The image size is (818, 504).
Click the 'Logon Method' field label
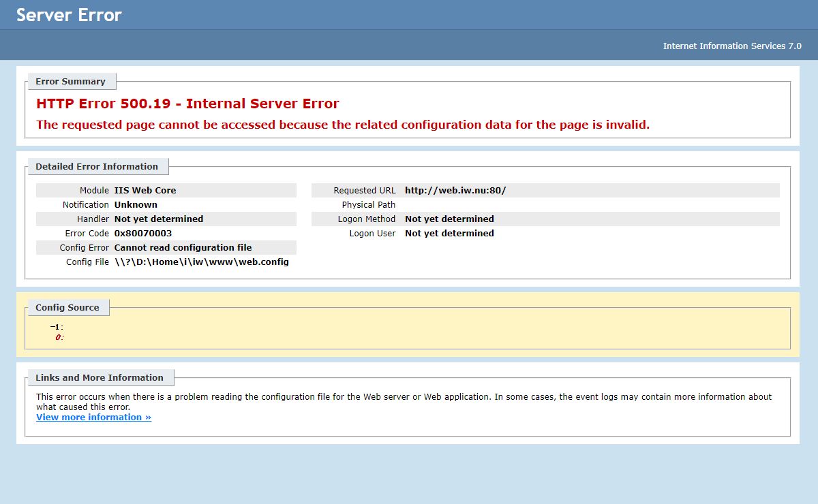pyautogui.click(x=367, y=219)
